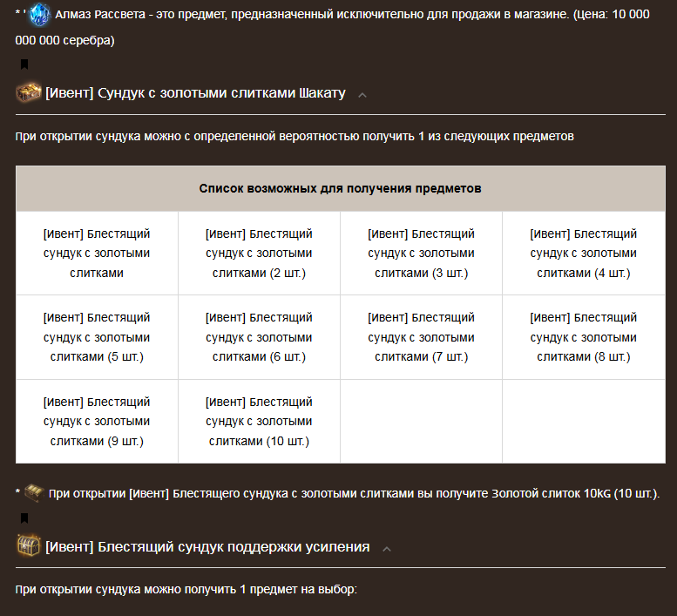Click the Алмаз Рассвета blue diamond icon
The image size is (677, 616).
coord(40,14)
